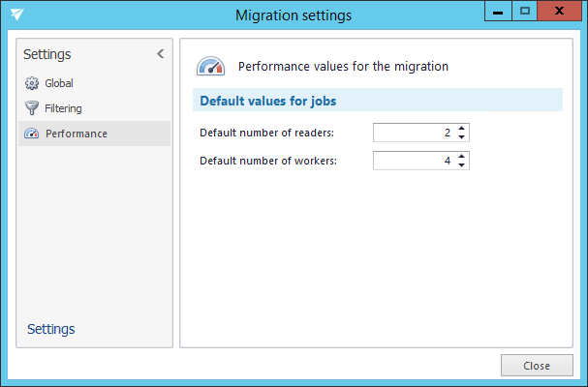588x387 pixels.
Task: Increase the default number of workers
Action: coord(462,156)
